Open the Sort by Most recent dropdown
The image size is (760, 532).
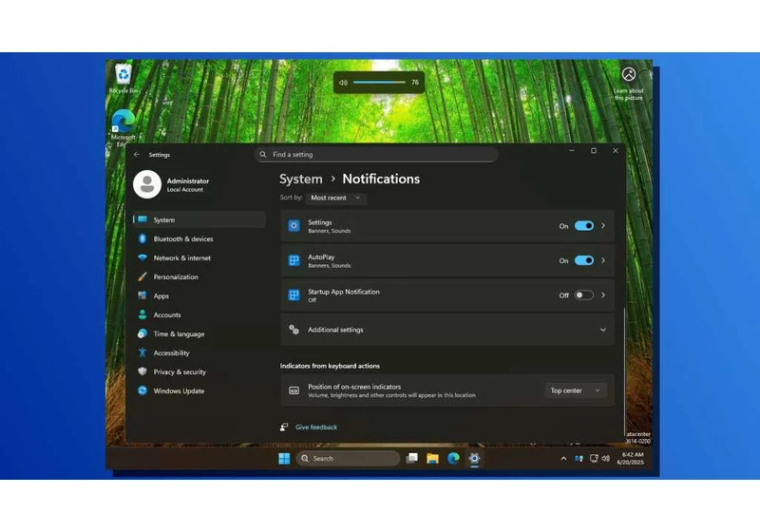click(336, 198)
